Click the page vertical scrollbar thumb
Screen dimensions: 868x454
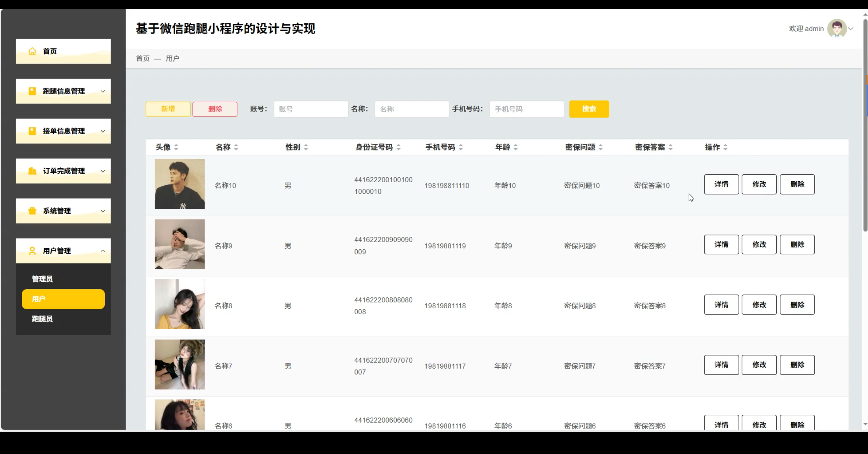point(865,125)
